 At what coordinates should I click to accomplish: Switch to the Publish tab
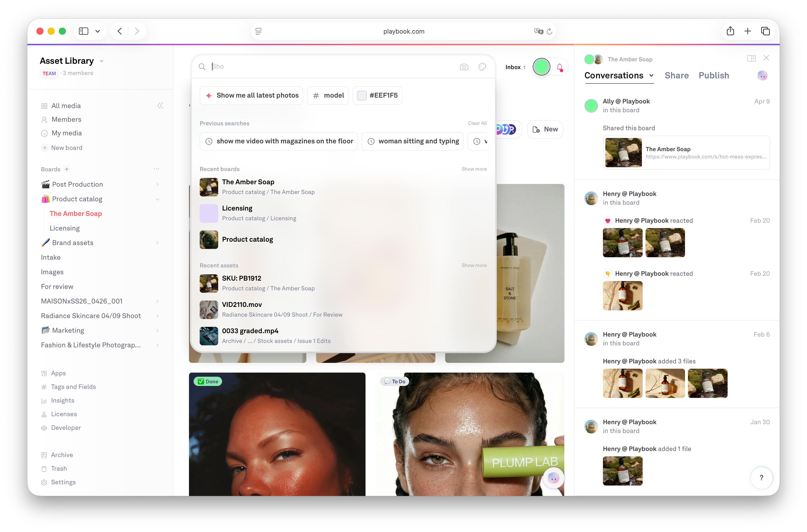714,75
